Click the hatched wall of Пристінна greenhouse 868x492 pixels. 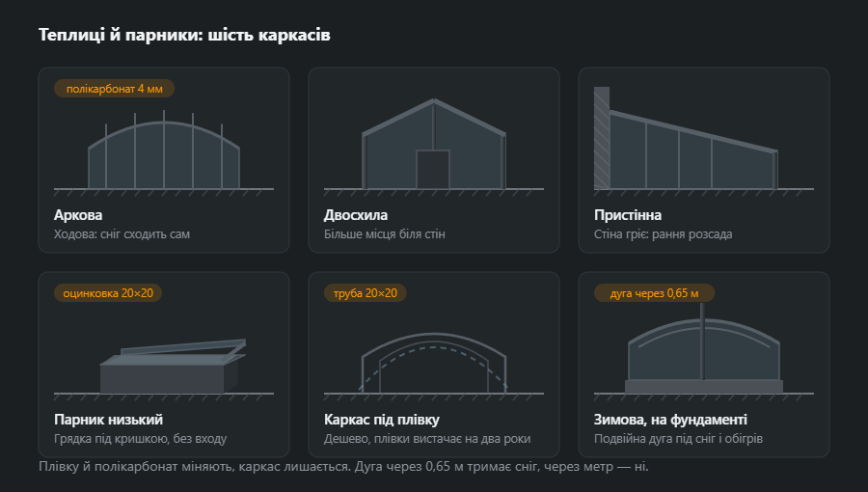(602, 138)
